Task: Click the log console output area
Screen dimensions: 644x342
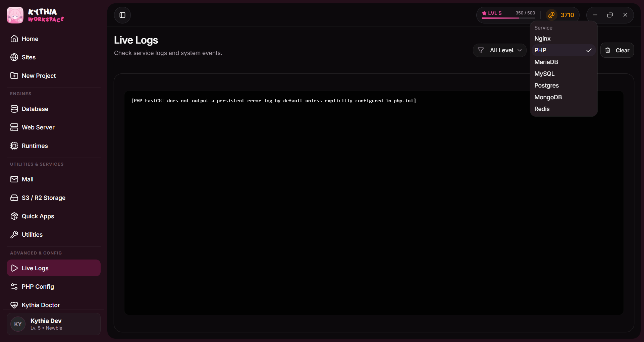Action: (374, 203)
